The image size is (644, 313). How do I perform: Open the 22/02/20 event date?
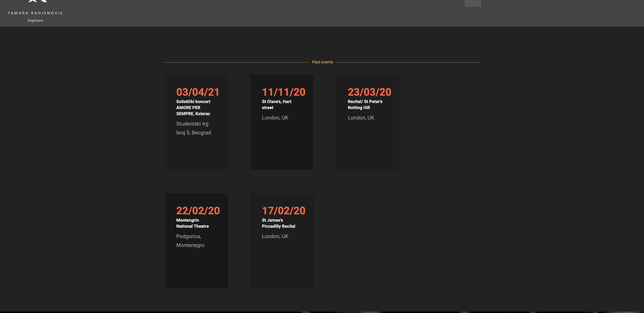pos(198,211)
